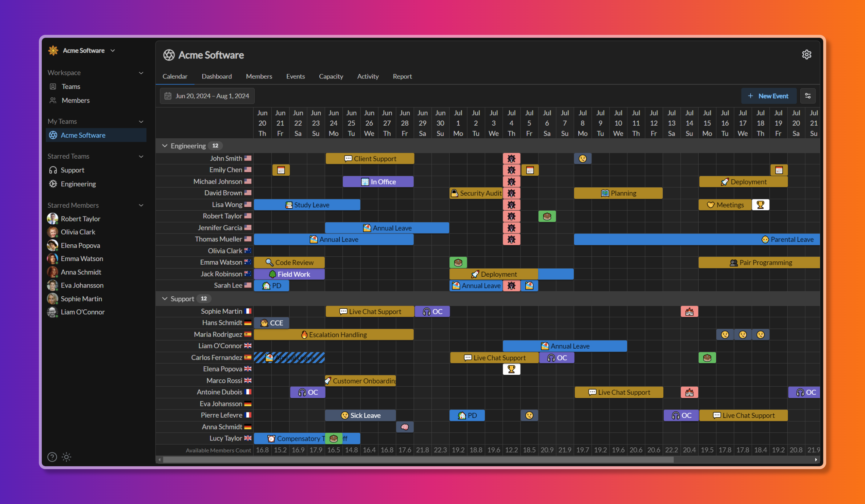The width and height of the screenshot is (865, 504).
Task: Open the Support headphones team in sidebar
Action: tap(72, 170)
